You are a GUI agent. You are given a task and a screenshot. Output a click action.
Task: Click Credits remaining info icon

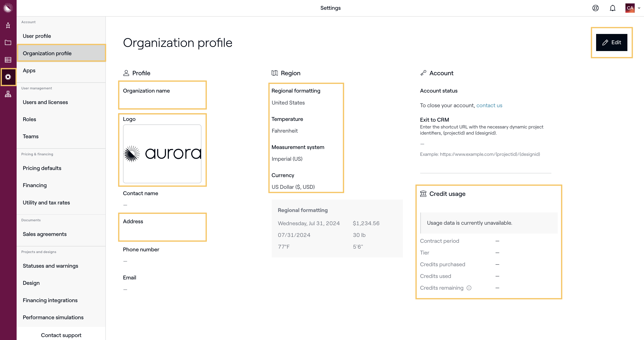[469, 288]
